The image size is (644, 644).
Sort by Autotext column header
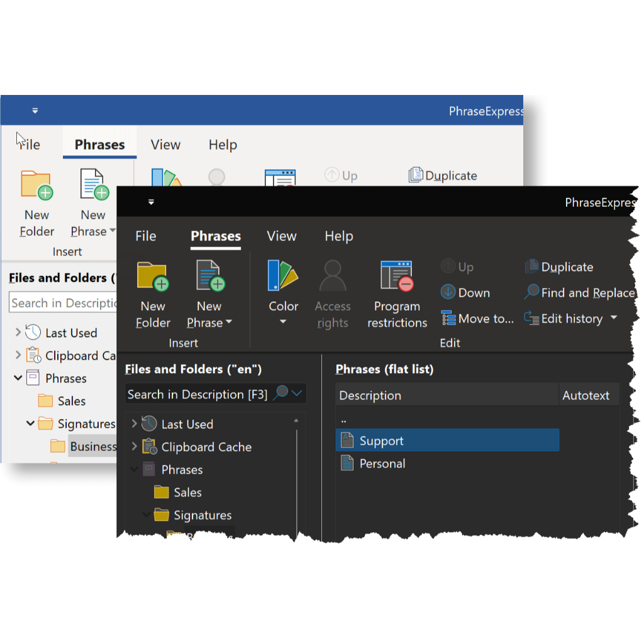[589, 395]
